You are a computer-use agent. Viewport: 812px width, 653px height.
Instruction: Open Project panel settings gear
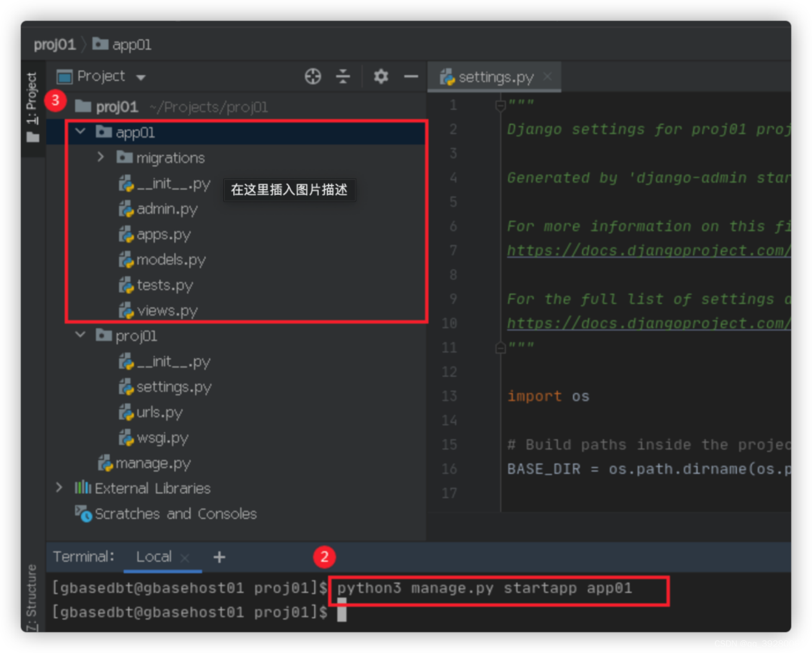tap(381, 76)
